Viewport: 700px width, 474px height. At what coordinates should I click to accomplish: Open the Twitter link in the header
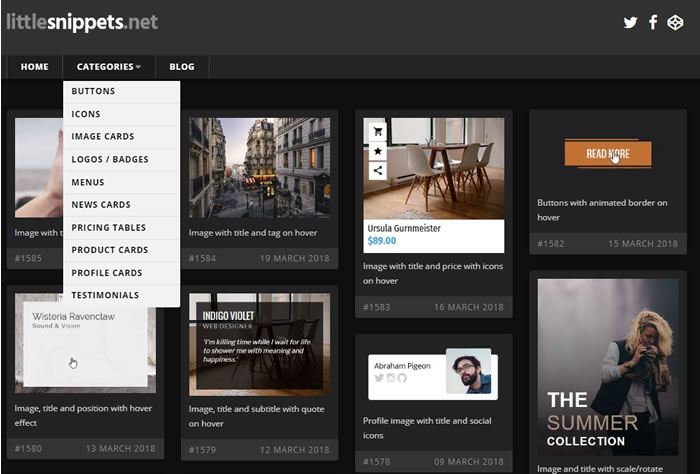[630, 22]
